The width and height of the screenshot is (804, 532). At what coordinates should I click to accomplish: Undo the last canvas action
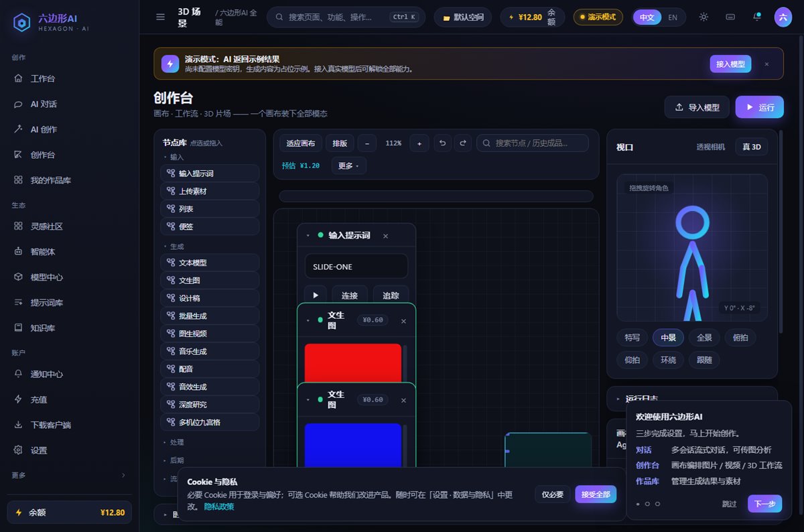click(x=442, y=143)
